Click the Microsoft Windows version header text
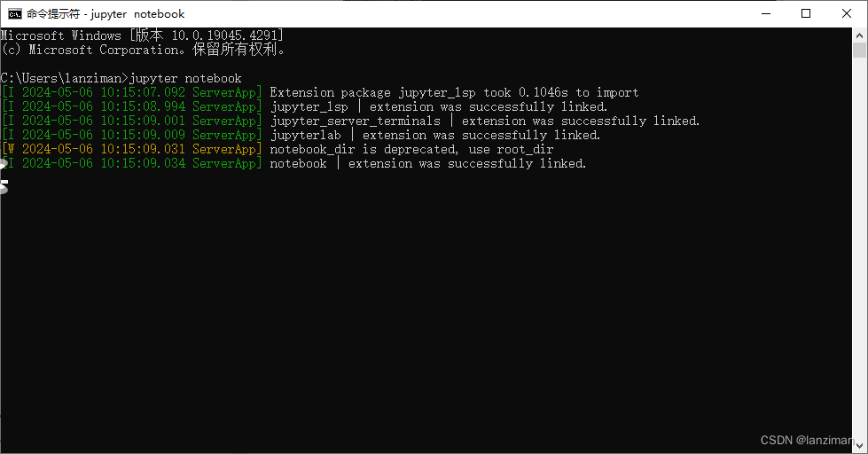The height and width of the screenshot is (454, 868). 142,35
